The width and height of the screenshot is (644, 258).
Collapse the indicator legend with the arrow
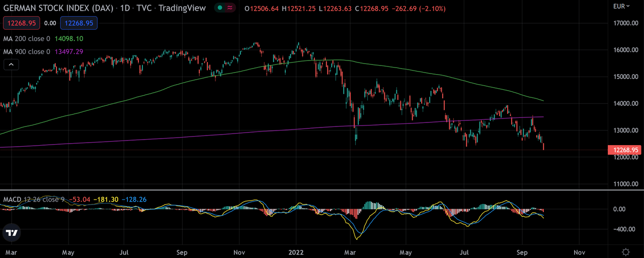[11, 64]
